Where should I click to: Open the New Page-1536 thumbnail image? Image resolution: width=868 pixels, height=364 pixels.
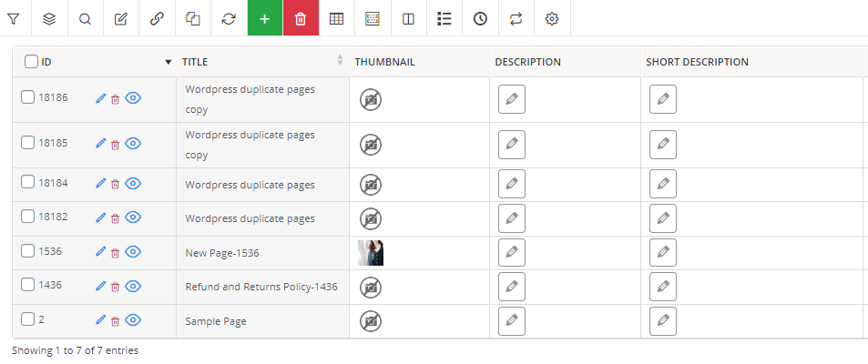click(371, 253)
